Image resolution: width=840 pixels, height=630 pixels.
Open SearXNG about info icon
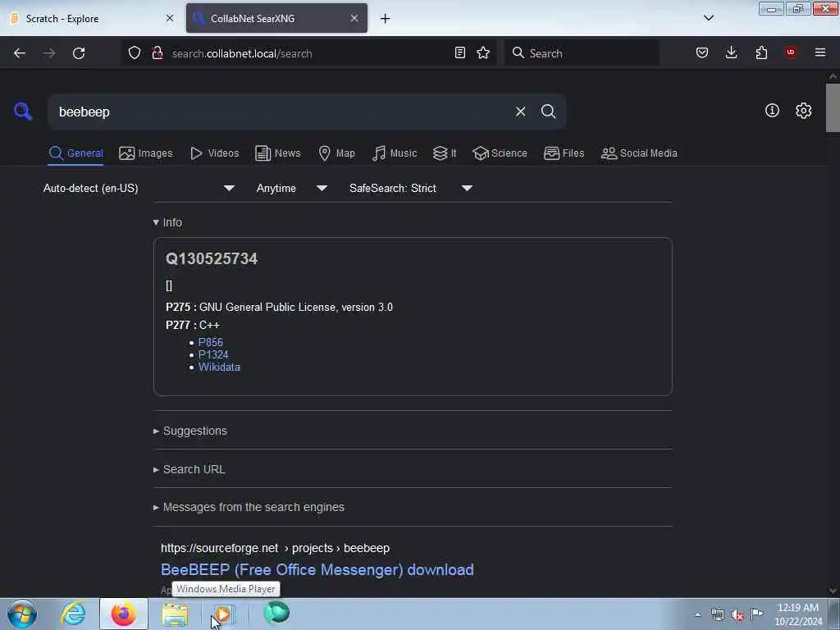[772, 111]
